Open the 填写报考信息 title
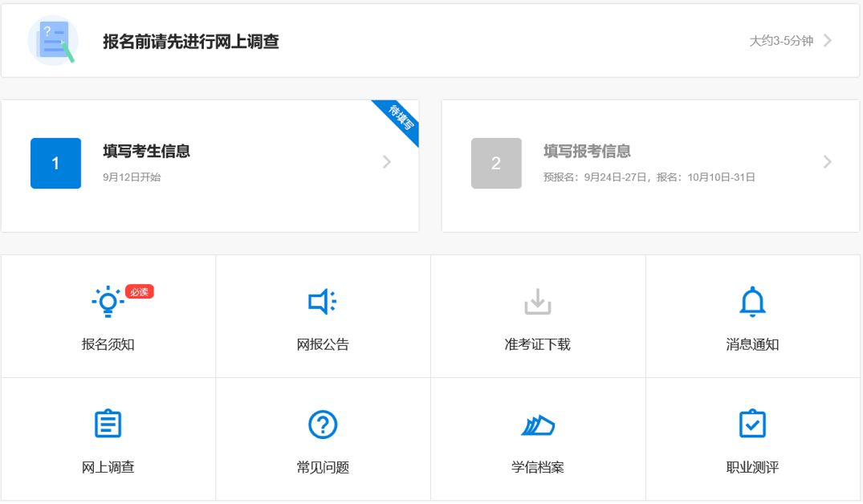The height and width of the screenshot is (504, 863). tap(587, 151)
